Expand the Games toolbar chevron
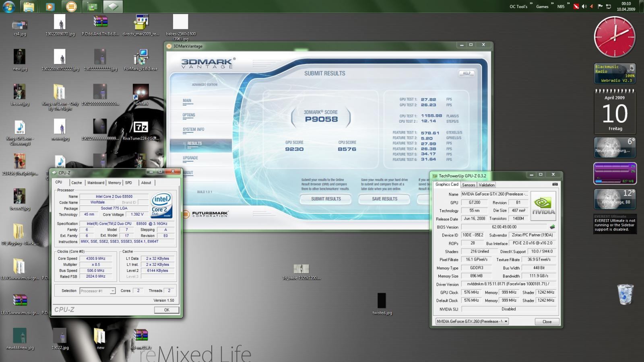This screenshot has height=362, width=644. tap(552, 4)
